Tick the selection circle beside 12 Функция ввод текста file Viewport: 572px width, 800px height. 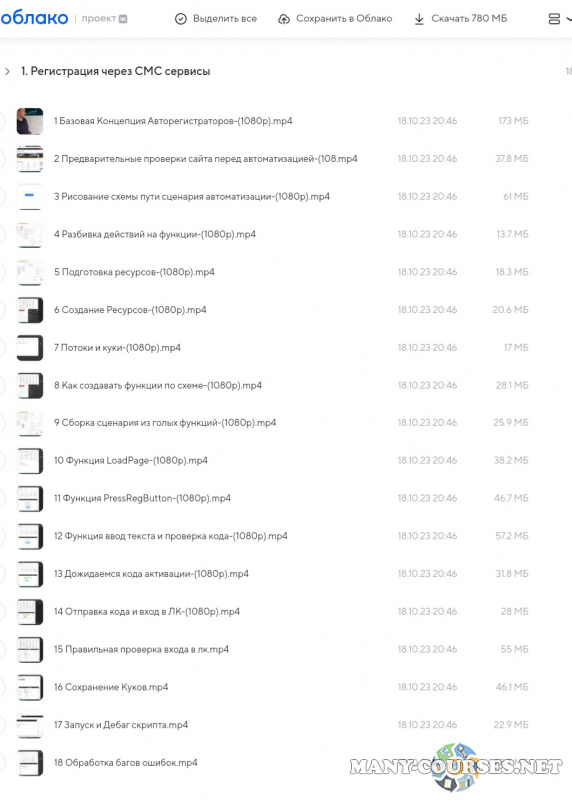pos(2,536)
